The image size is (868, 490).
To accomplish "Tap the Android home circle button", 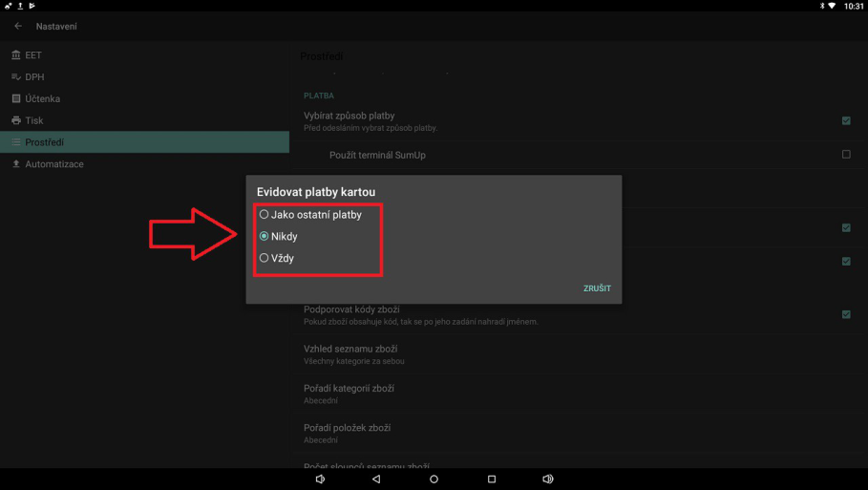I will pos(434,479).
